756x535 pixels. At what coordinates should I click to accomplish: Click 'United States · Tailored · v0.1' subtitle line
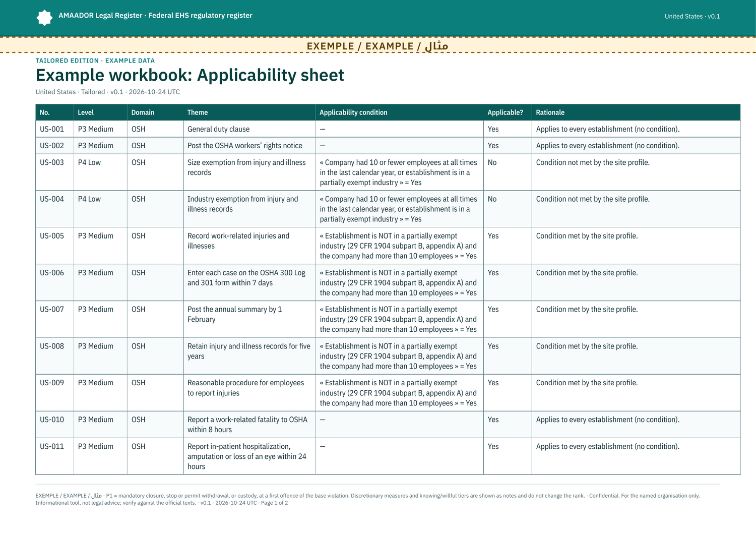point(107,92)
